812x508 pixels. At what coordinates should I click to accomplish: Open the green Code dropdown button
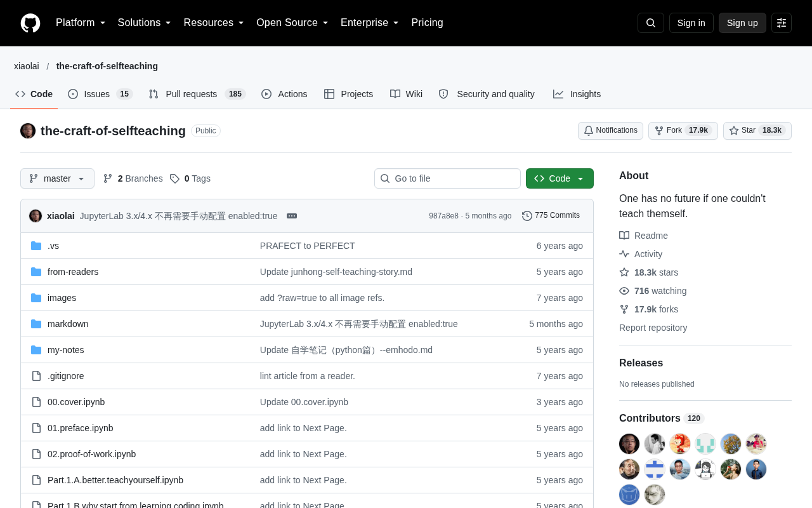pos(560,178)
